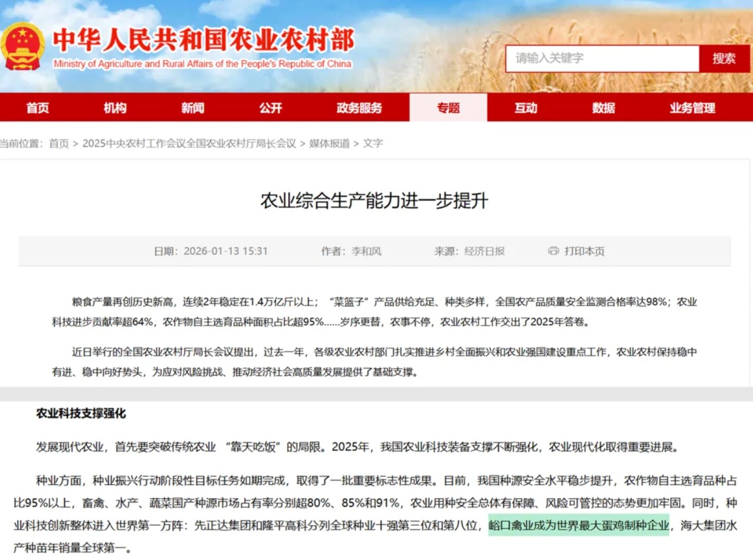Click the article title 农业综合生产能力进一步提升
753x560 pixels.
pos(375,201)
